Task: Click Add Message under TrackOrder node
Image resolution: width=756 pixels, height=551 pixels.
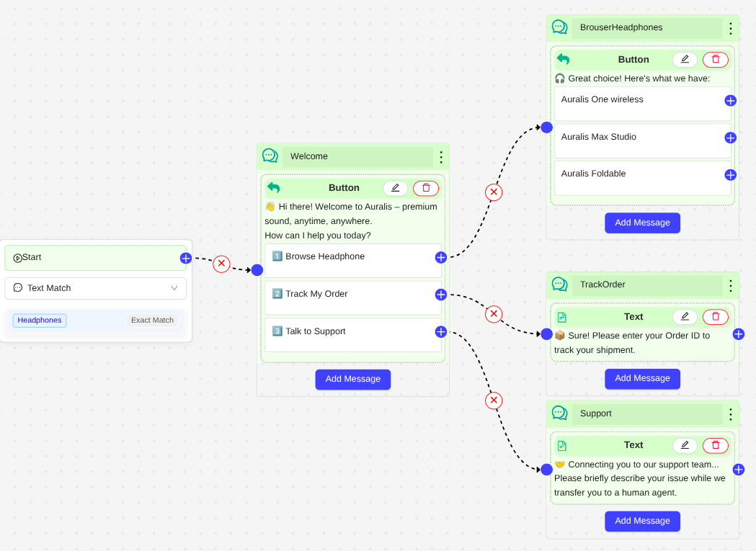Action: tap(642, 379)
